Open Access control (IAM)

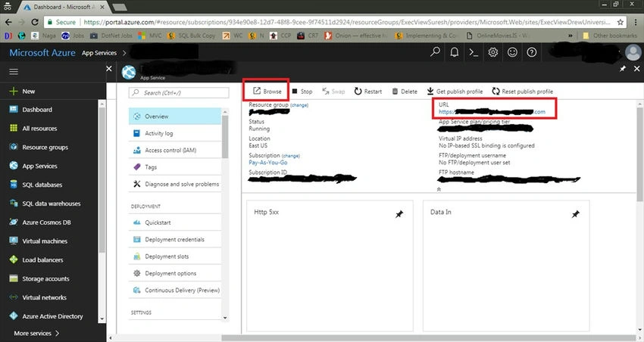click(x=175, y=150)
